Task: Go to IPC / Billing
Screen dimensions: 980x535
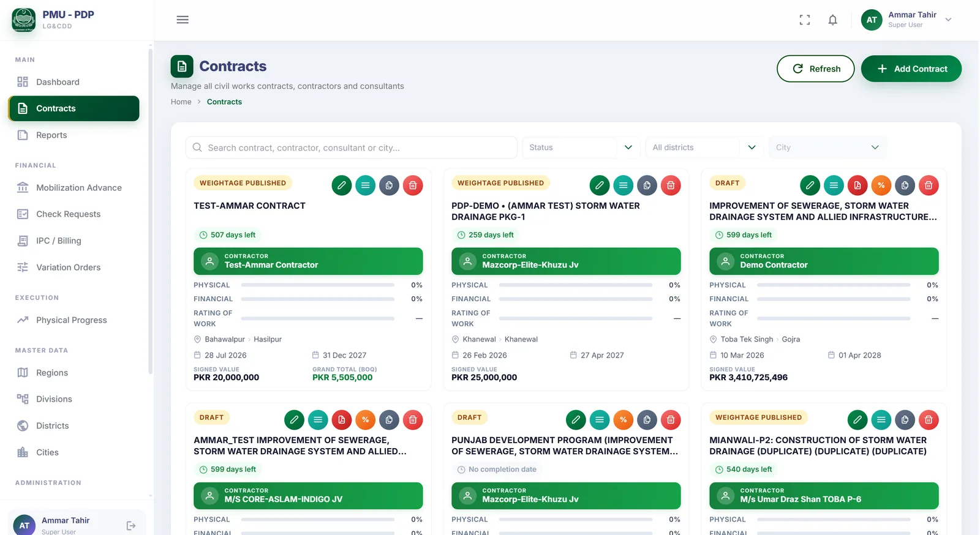Action: [73, 241]
